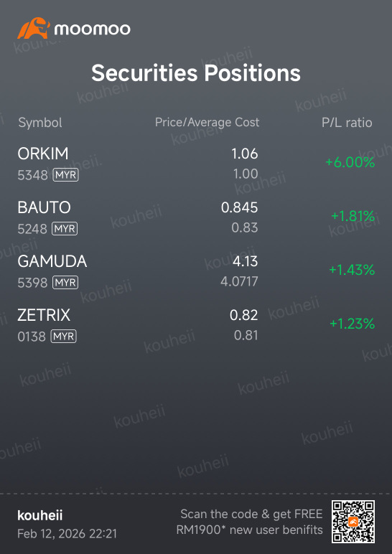Viewport: 392px width, 554px height.
Task: Open the ORKIM position row
Action: point(196,164)
